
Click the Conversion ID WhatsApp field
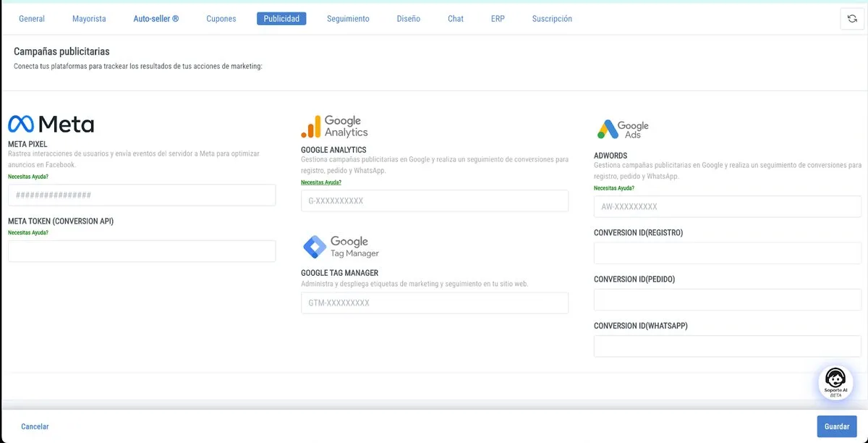(x=727, y=345)
